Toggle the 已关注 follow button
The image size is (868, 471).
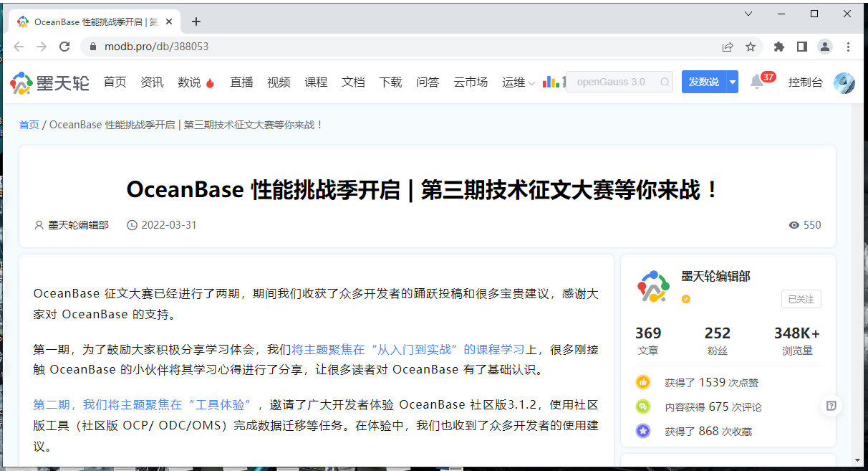[x=801, y=299]
